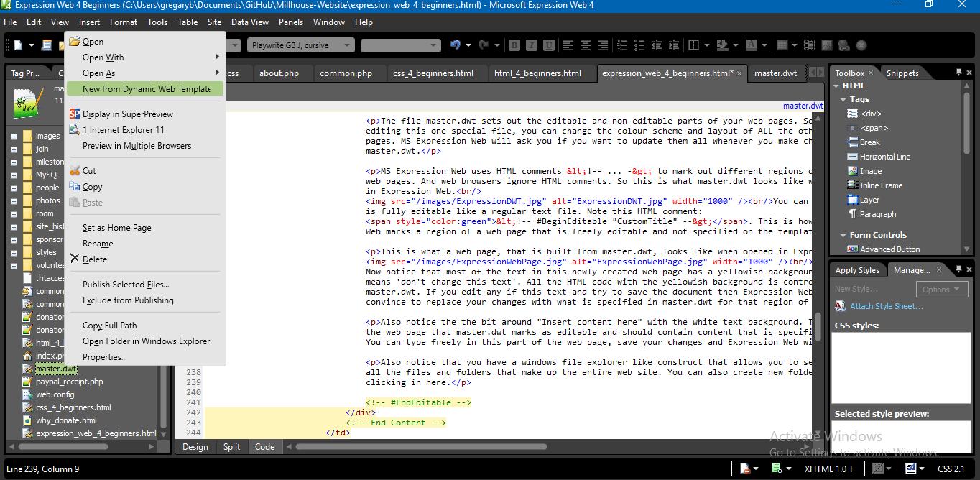Choose Preview in Multiple Browsers
The image size is (980, 480).
click(x=145, y=146)
